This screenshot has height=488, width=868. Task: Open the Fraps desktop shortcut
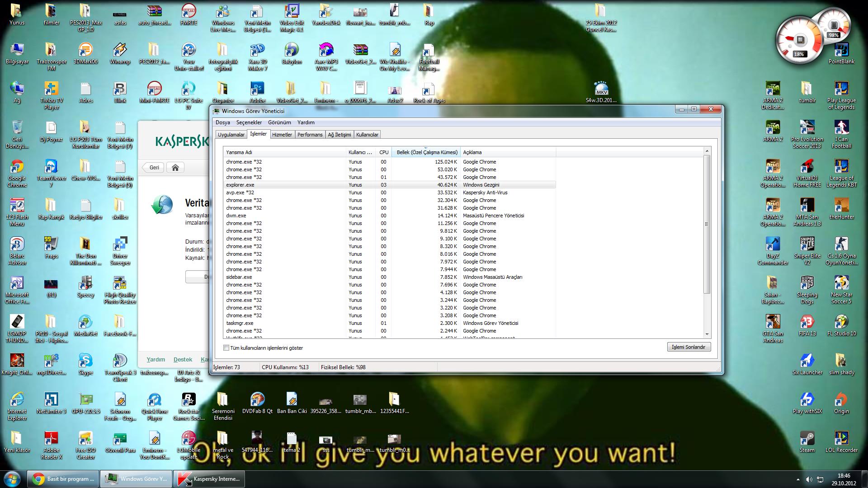pyautogui.click(x=51, y=248)
